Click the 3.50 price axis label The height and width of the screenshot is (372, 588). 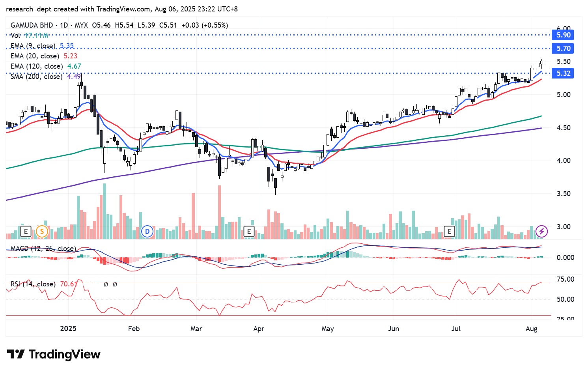[x=564, y=194]
